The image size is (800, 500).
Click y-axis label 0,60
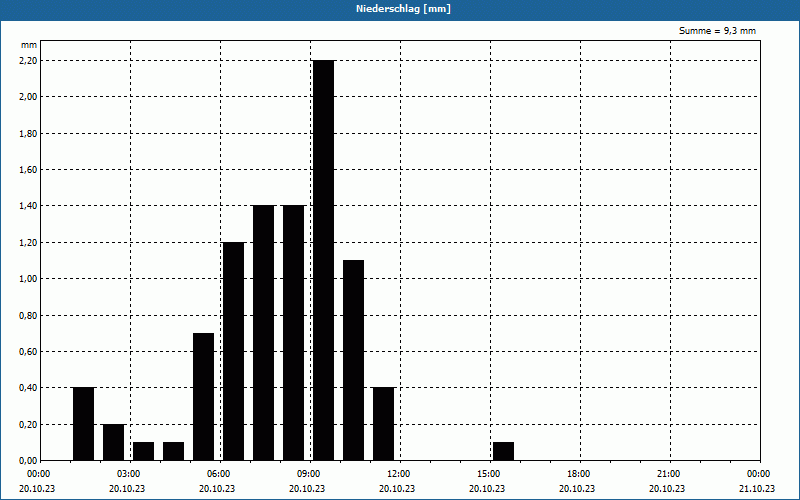point(28,352)
